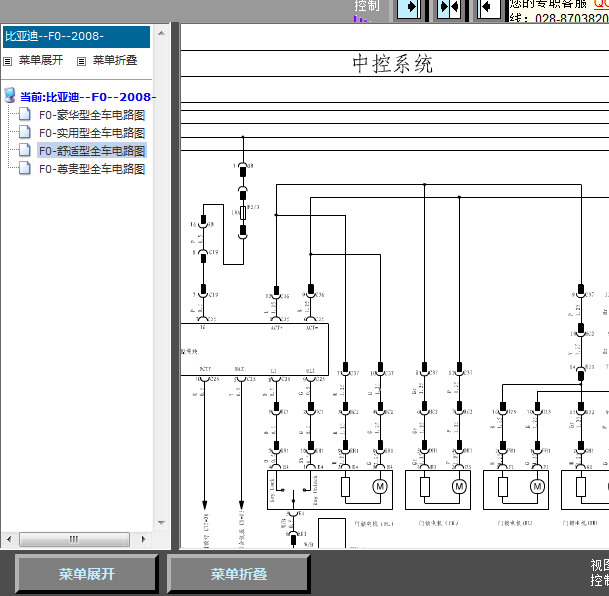Select F0-实用型全车电路图 in the tree
Image resolution: width=609 pixels, height=596 pixels.
point(92,133)
